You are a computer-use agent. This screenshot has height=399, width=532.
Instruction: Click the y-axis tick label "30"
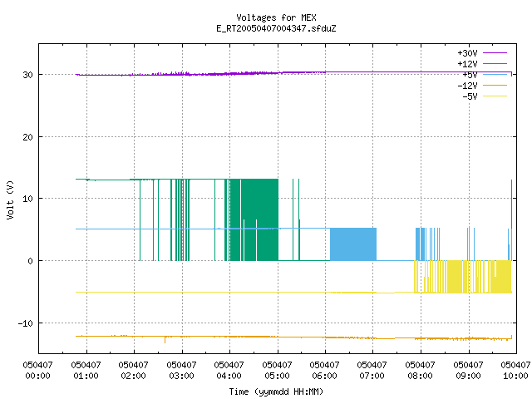pyautogui.click(x=27, y=75)
